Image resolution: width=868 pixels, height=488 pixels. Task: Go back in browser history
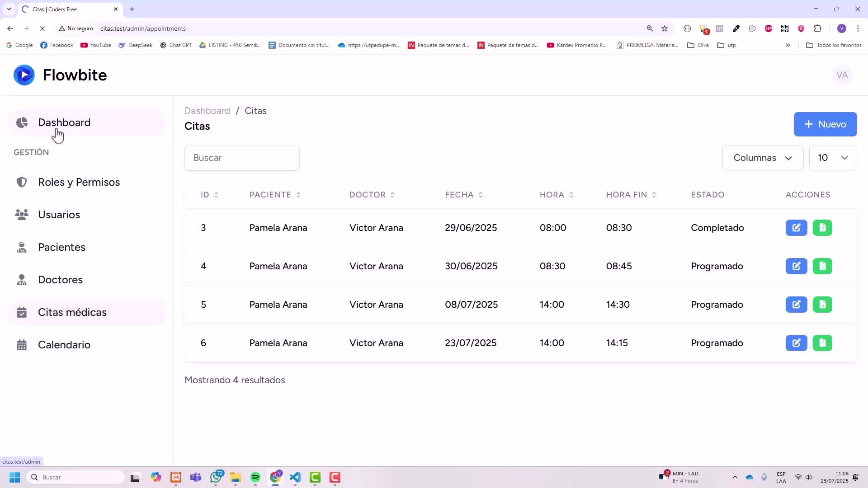pyautogui.click(x=10, y=28)
